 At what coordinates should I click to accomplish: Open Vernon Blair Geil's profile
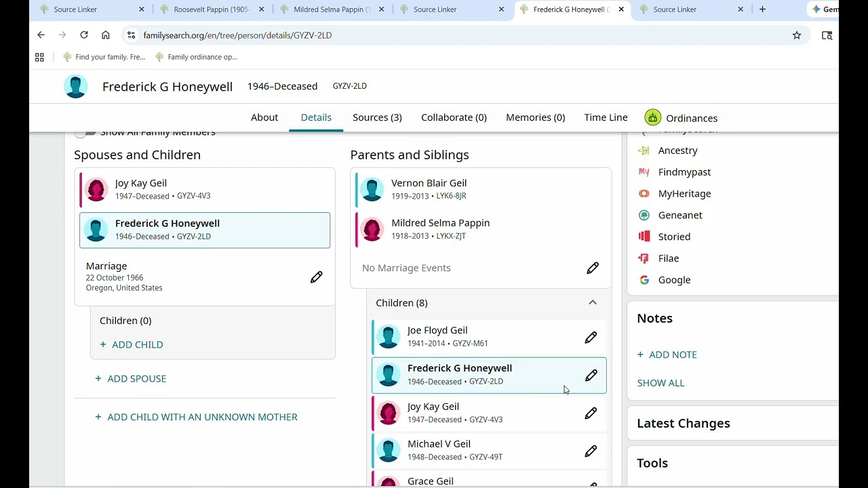(429, 183)
